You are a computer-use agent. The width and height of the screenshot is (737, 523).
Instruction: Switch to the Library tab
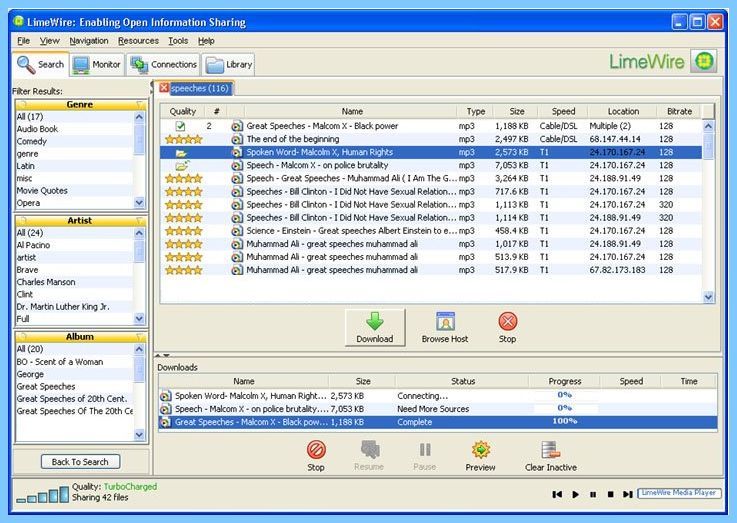(229, 64)
